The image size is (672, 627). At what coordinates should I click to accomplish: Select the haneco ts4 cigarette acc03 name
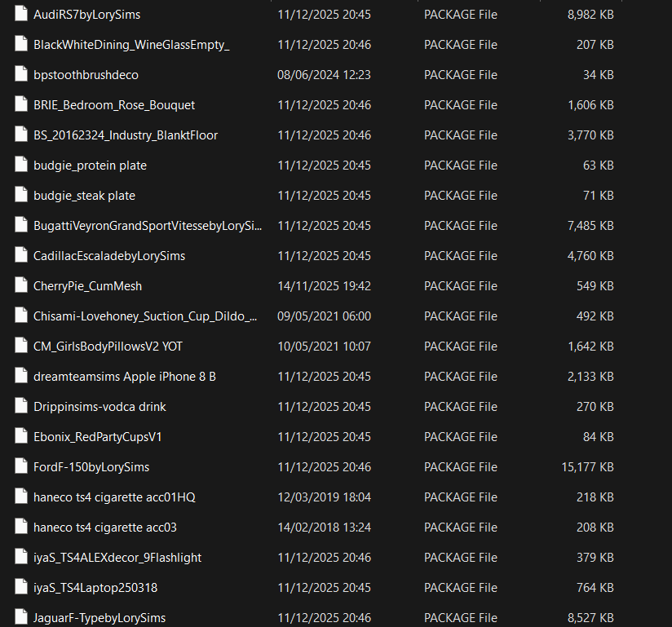pos(105,528)
